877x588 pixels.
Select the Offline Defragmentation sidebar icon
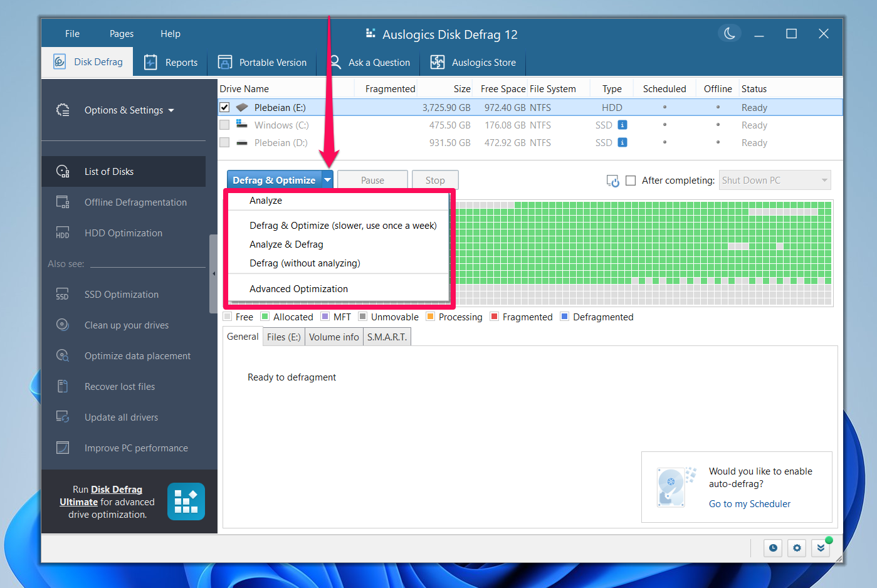coord(63,202)
